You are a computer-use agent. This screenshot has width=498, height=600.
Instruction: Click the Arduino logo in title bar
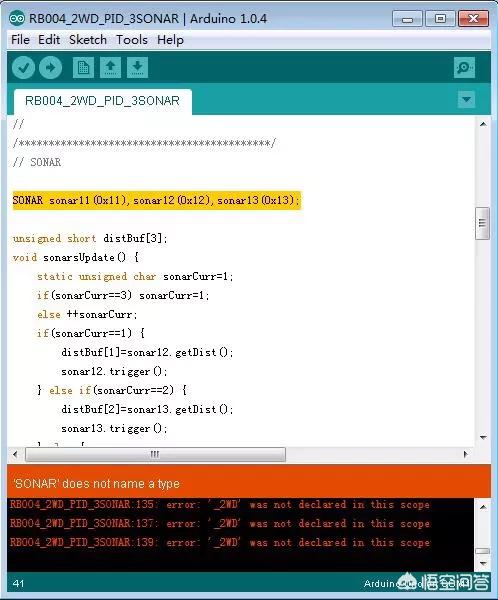pos(17,18)
